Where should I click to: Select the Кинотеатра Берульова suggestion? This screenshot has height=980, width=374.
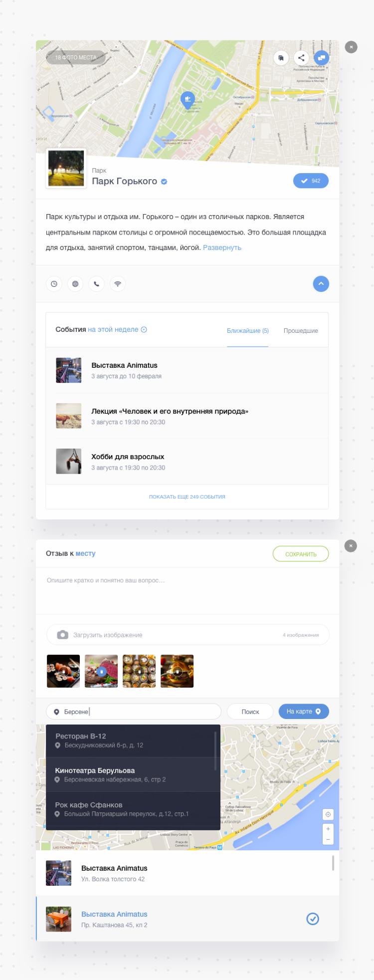(x=133, y=774)
